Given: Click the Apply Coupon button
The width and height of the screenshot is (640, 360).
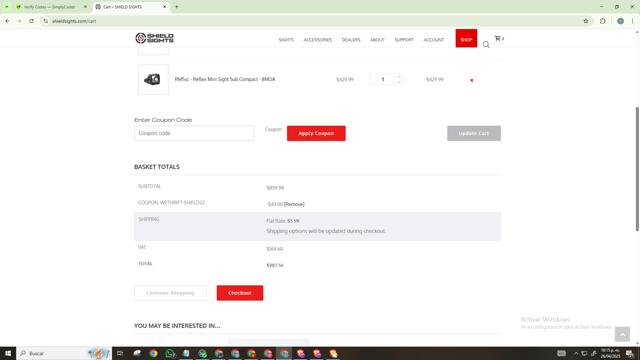Looking at the screenshot, I should pyautogui.click(x=316, y=133).
